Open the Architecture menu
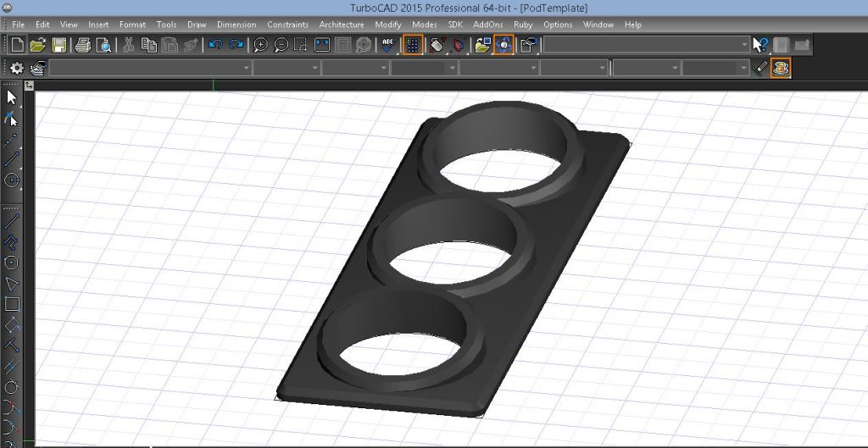The width and height of the screenshot is (868, 448). (342, 25)
